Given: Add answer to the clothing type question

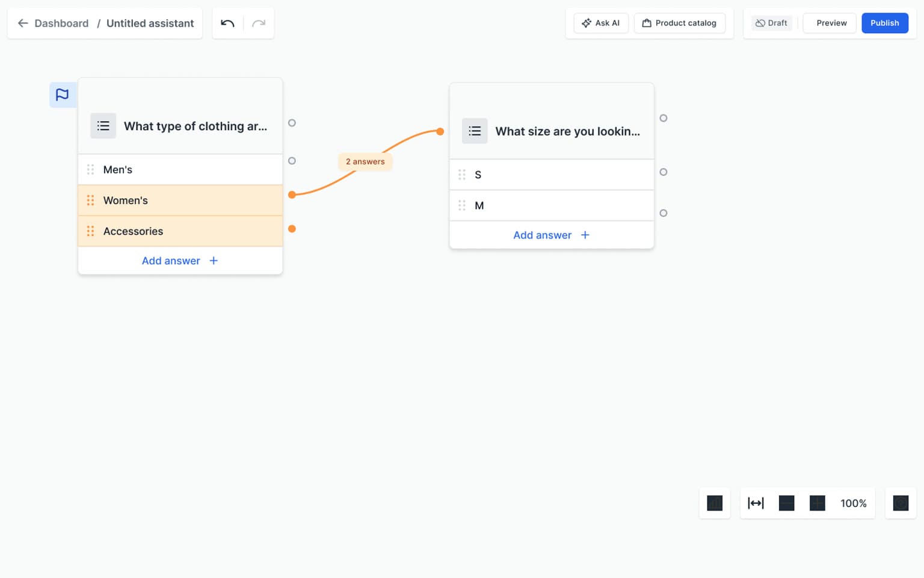Looking at the screenshot, I should point(180,261).
